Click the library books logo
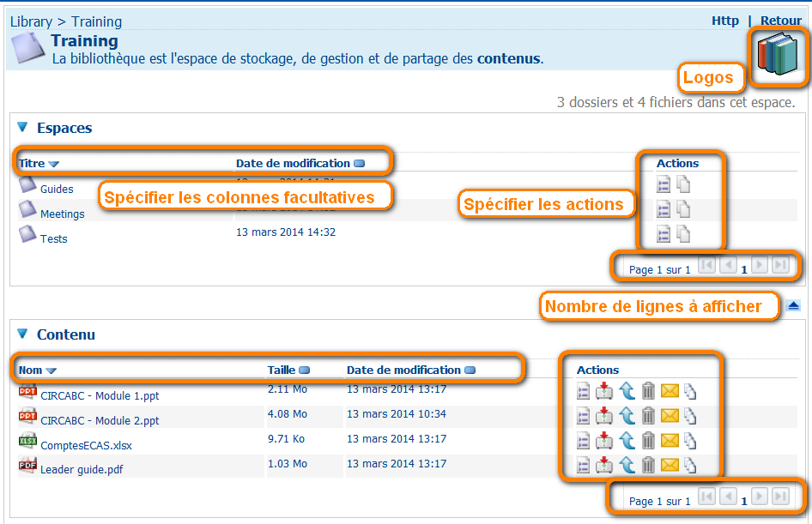The height and width of the screenshot is (524, 812). pos(779,56)
